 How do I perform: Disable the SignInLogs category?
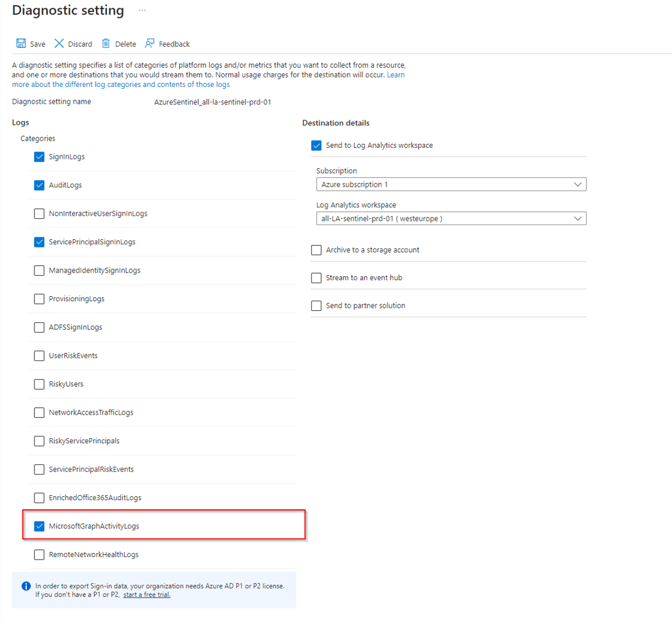(39, 156)
